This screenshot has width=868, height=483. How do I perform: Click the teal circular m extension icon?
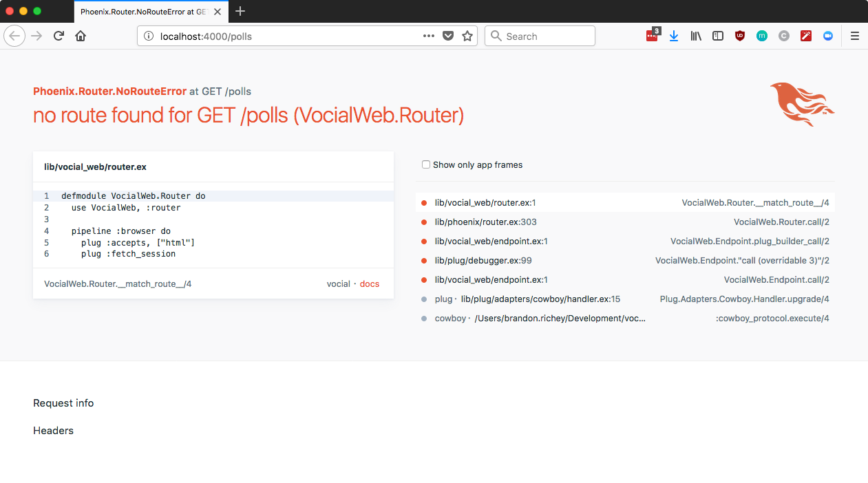pyautogui.click(x=762, y=36)
